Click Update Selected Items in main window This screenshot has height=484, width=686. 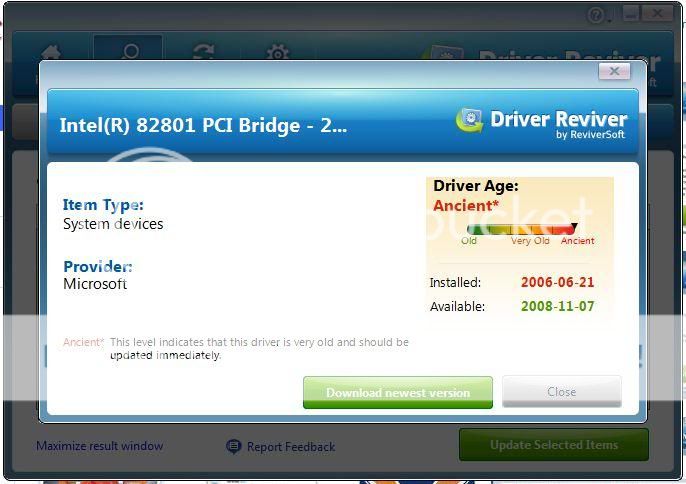click(x=553, y=445)
